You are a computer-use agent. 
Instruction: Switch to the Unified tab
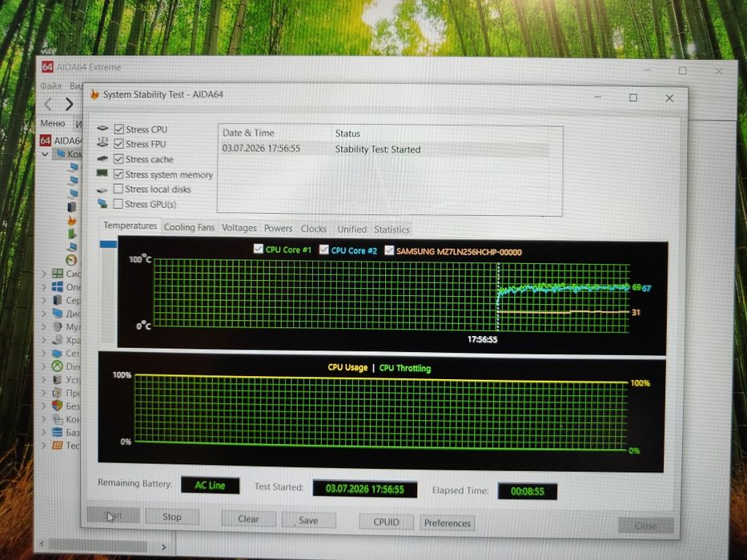(352, 230)
